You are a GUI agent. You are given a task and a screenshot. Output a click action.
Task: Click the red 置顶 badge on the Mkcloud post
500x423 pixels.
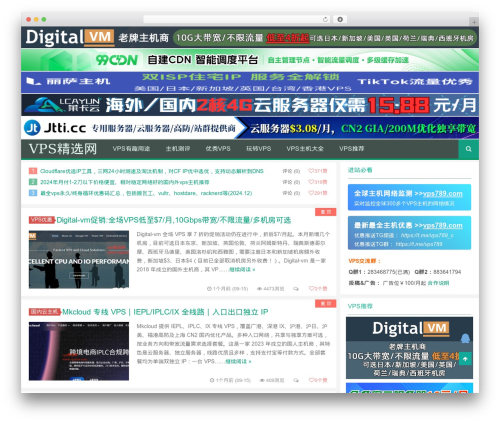[x=326, y=303]
